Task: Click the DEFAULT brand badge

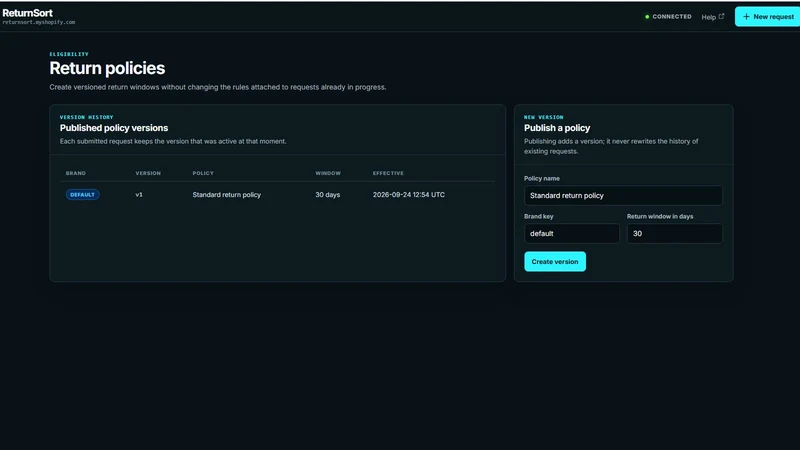Action: [x=82, y=194]
